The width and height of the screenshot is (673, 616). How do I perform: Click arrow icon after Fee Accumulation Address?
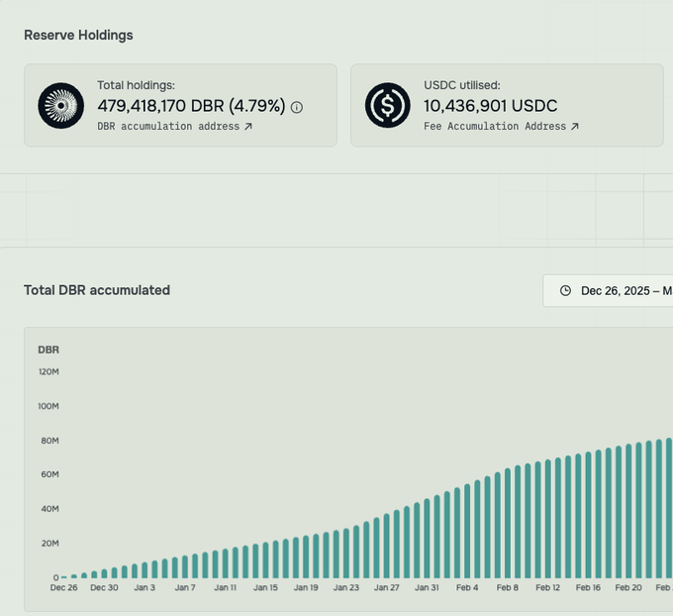coord(575,127)
